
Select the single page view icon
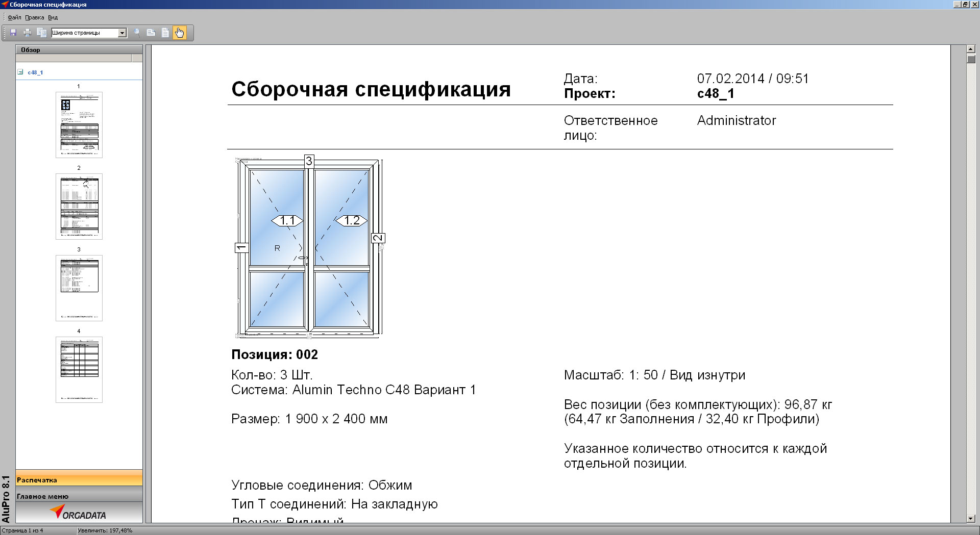[165, 33]
